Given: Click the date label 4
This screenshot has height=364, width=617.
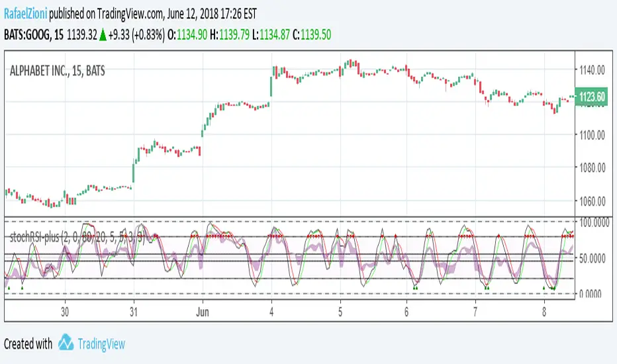Looking at the screenshot, I should pyautogui.click(x=271, y=312).
